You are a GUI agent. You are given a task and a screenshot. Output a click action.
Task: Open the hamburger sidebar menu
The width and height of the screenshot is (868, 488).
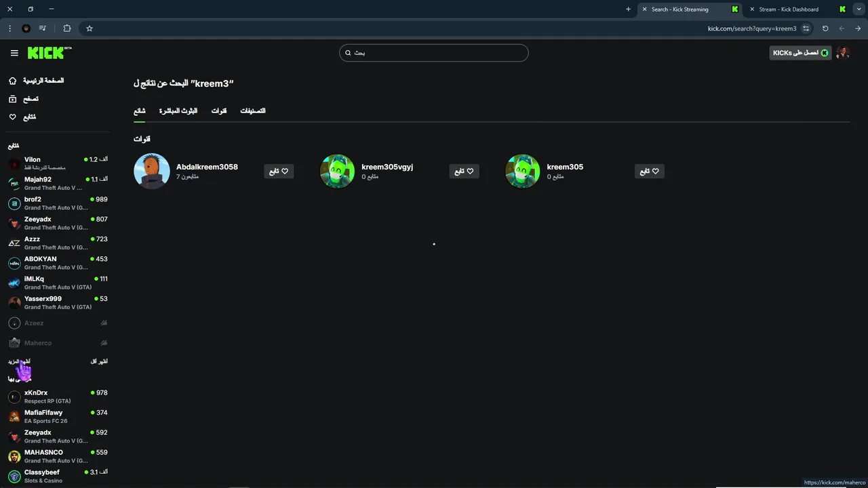point(14,53)
